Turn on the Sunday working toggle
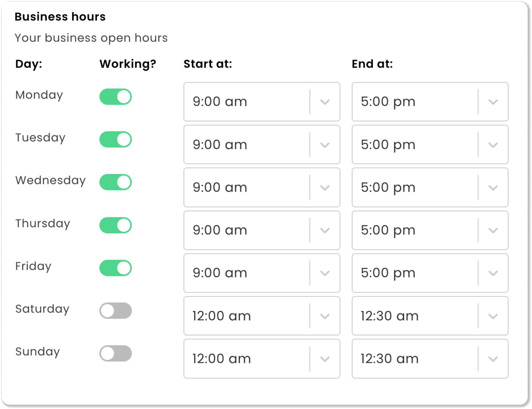Screen dimensions: 532x409 coord(115,353)
